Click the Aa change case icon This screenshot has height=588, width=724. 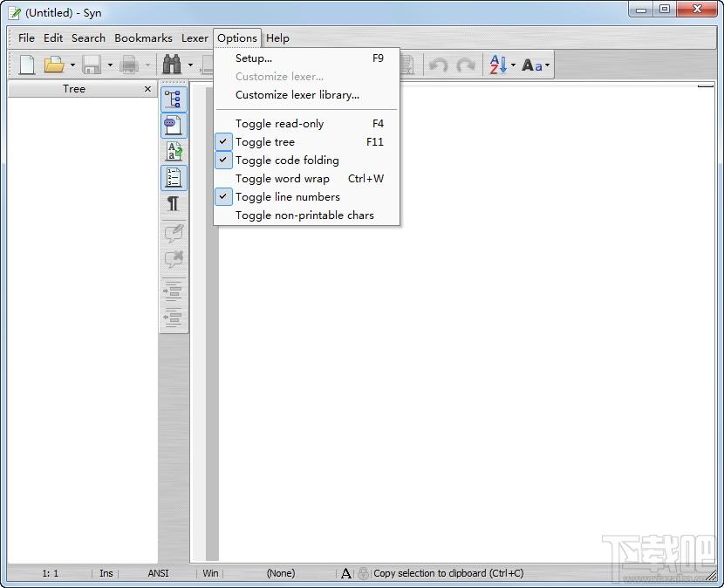(532, 65)
